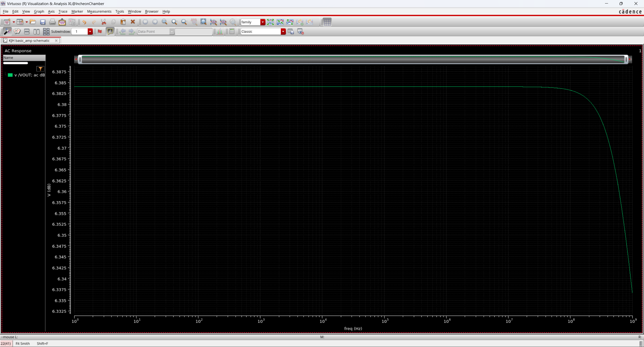Viewport: 644px width, 347px height.
Task: Click the trace filter funnel icon
Action: pyautogui.click(x=40, y=69)
